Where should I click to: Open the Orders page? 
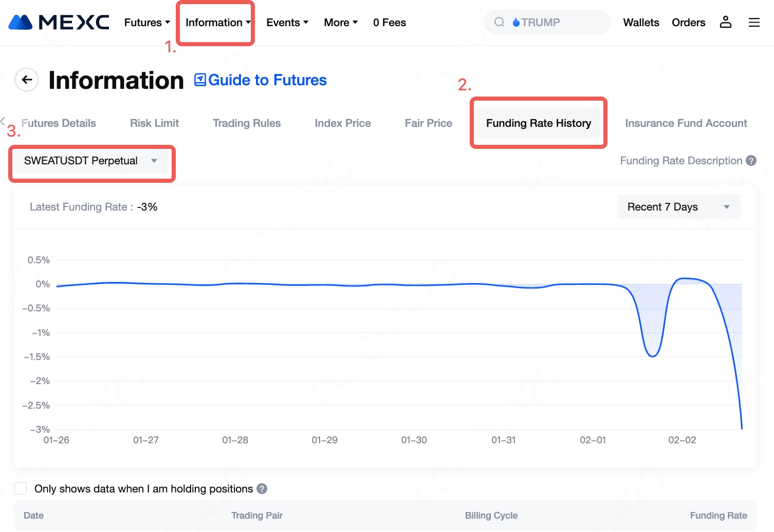click(x=688, y=23)
